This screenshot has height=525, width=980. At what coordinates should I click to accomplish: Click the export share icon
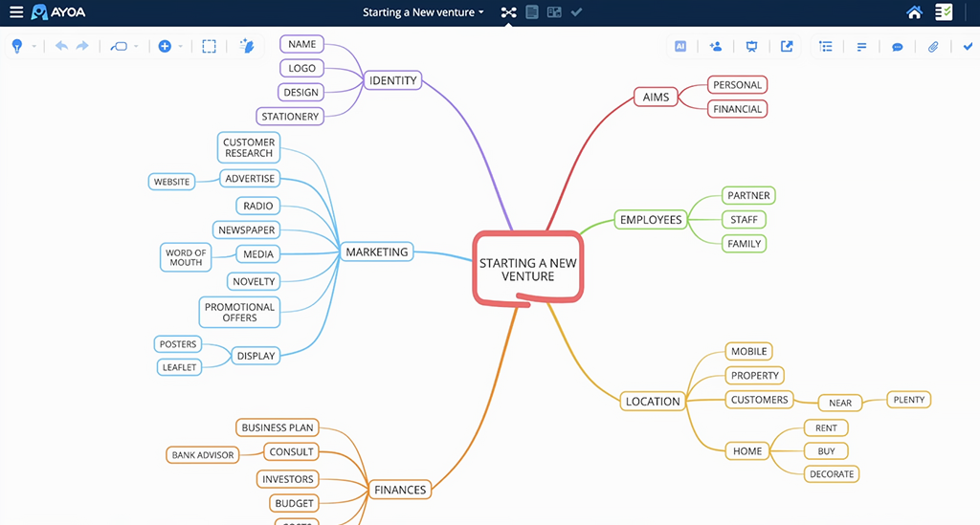point(787,46)
